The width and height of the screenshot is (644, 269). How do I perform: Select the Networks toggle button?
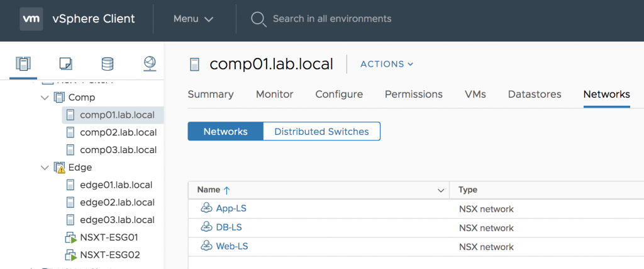pos(226,132)
